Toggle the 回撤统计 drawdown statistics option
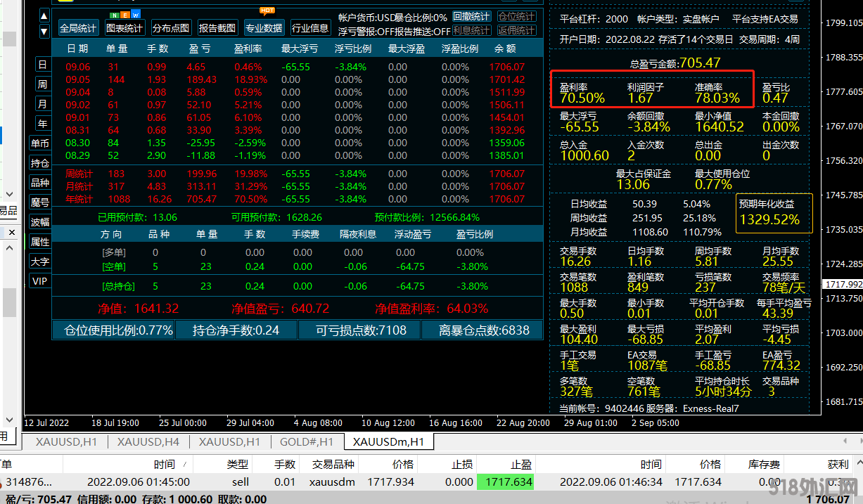This screenshot has height=504, width=863. pyautogui.click(x=471, y=17)
